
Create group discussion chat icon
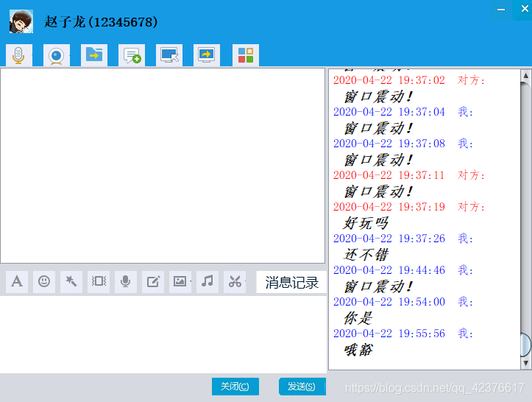coord(132,55)
